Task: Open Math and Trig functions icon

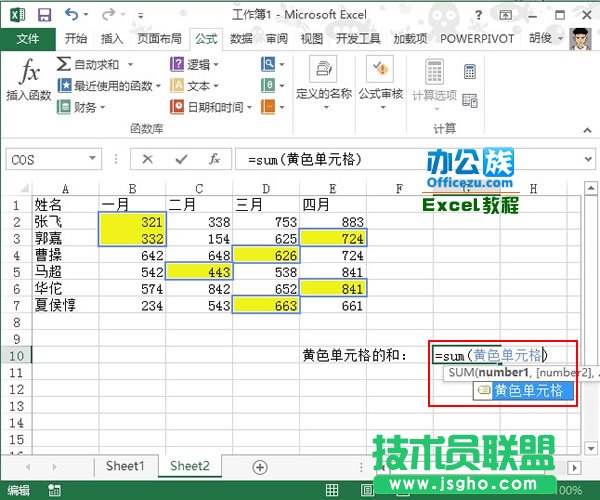Action: [268, 85]
